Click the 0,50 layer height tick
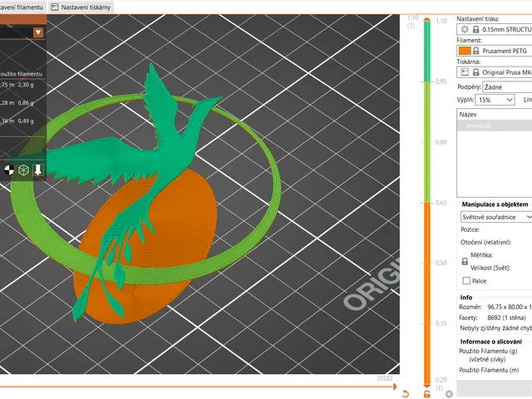 pos(441,263)
